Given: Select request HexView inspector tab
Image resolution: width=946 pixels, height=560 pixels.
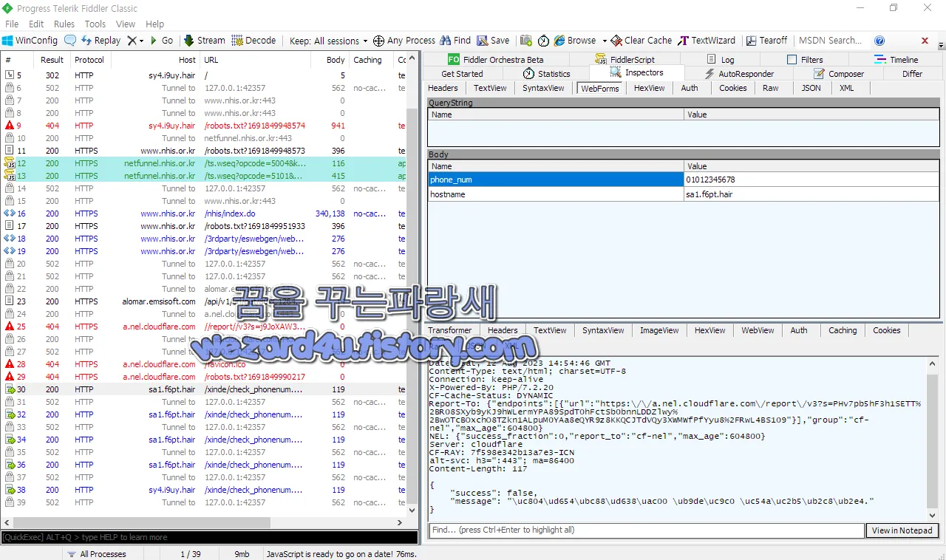Looking at the screenshot, I should 649,88.
